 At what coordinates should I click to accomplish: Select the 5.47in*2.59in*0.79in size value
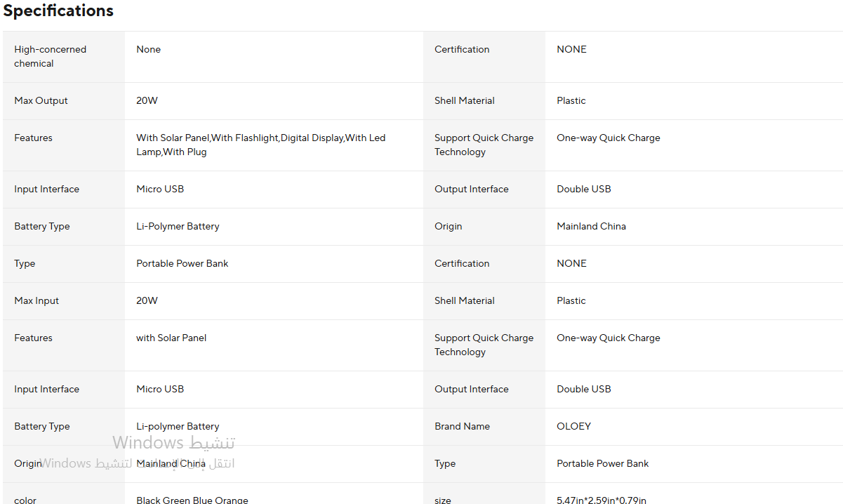(601, 500)
